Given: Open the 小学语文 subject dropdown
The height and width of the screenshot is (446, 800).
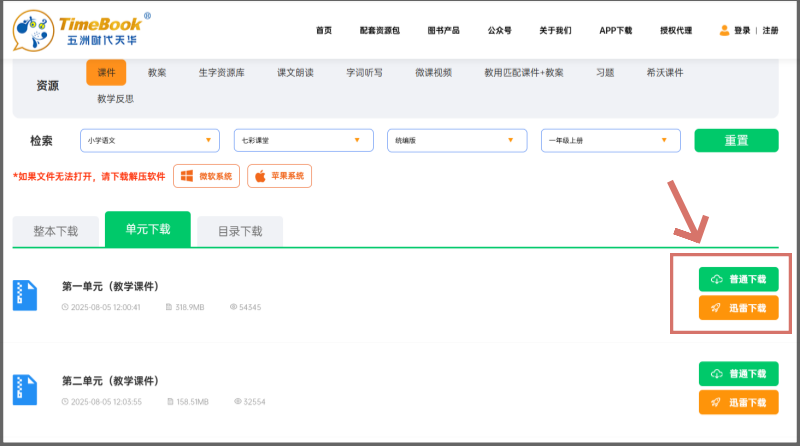Looking at the screenshot, I should coord(150,141).
